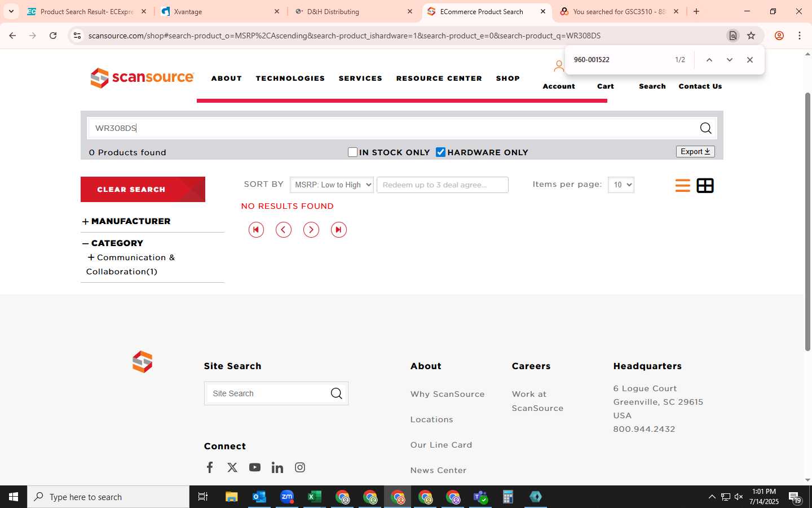Open ScanSource Instagram icon
812x508 pixels.
(x=300, y=467)
